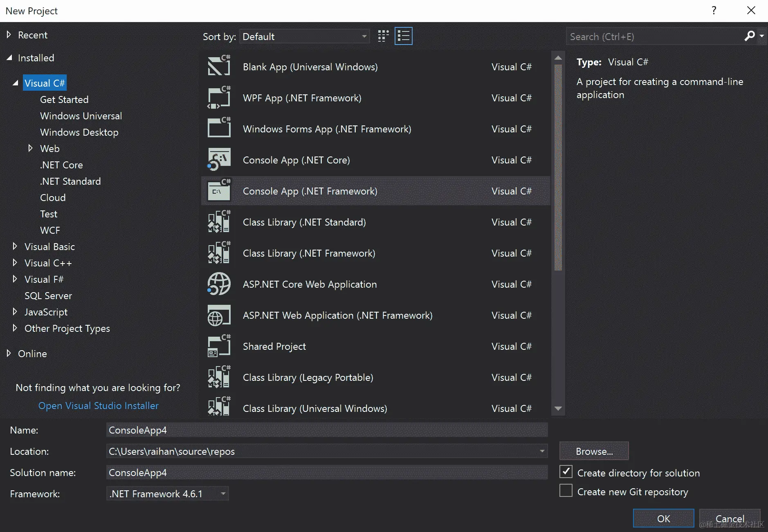Image resolution: width=768 pixels, height=532 pixels.
Task: Click the Shared Project template icon
Action: click(x=219, y=346)
